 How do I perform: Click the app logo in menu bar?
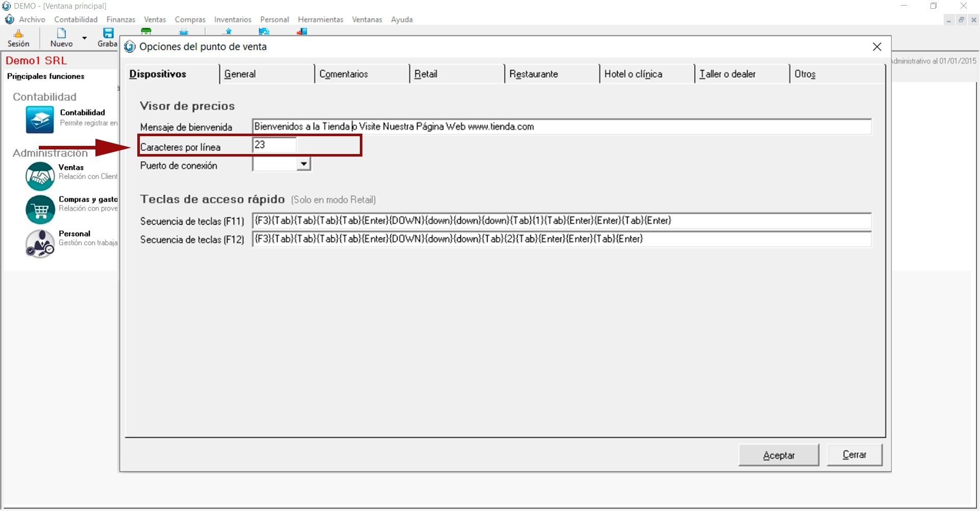[9, 19]
